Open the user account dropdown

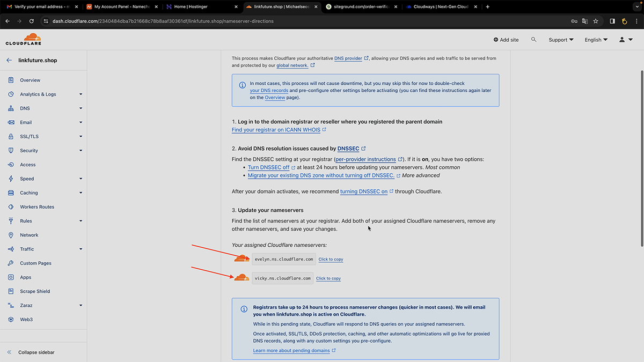626,40
